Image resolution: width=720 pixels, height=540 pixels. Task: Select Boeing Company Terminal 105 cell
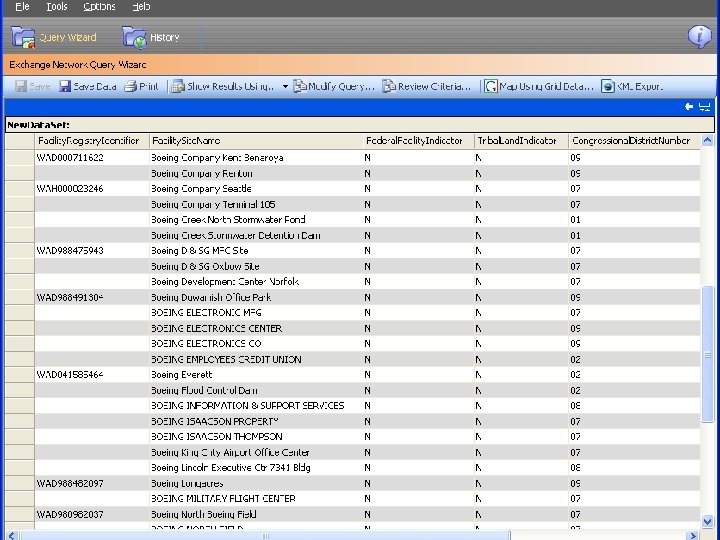coord(256,204)
